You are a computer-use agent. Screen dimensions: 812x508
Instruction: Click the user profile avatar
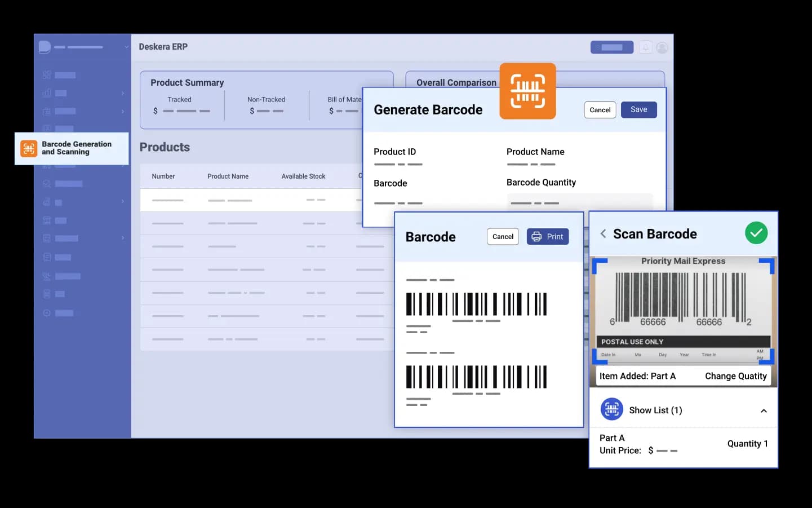(x=662, y=47)
